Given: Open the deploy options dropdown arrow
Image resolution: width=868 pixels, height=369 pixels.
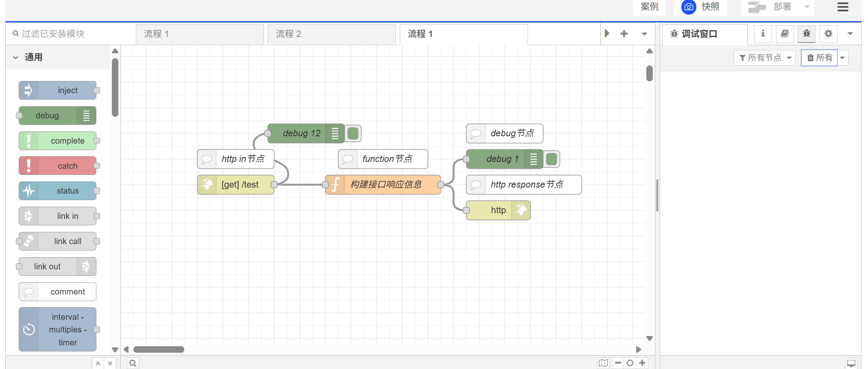Looking at the screenshot, I should (x=807, y=7).
